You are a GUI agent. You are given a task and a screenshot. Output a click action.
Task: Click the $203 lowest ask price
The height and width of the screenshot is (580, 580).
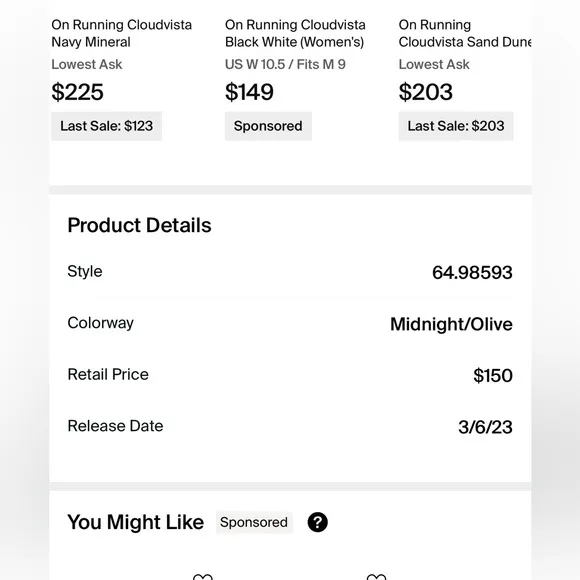click(425, 92)
